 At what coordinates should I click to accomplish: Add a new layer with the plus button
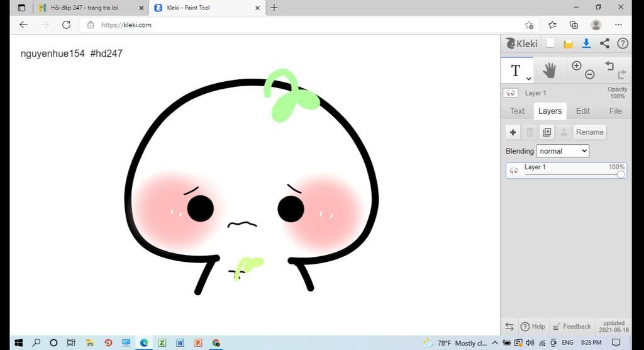point(513,132)
